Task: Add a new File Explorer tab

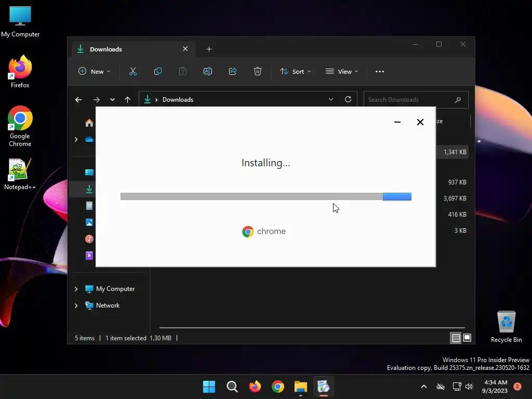Action: point(209,49)
